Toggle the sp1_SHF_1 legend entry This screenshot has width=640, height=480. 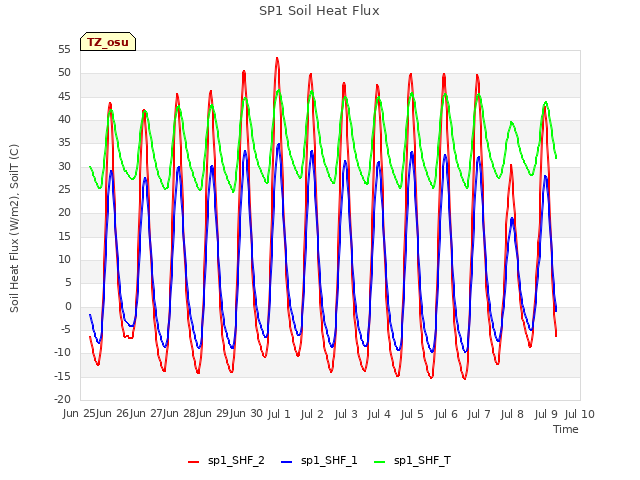[319, 461]
